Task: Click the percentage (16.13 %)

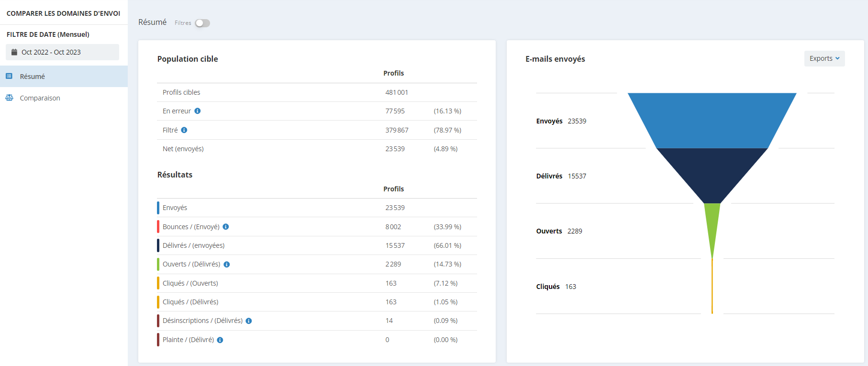Action: [447, 111]
